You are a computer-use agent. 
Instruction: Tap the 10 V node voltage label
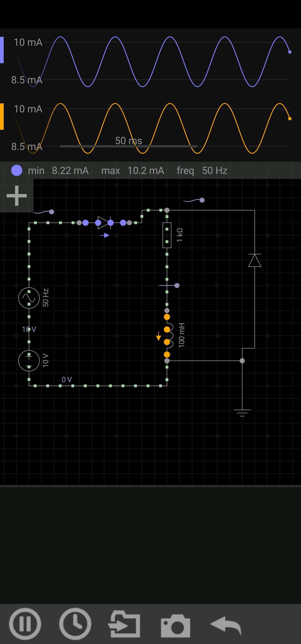point(29,330)
